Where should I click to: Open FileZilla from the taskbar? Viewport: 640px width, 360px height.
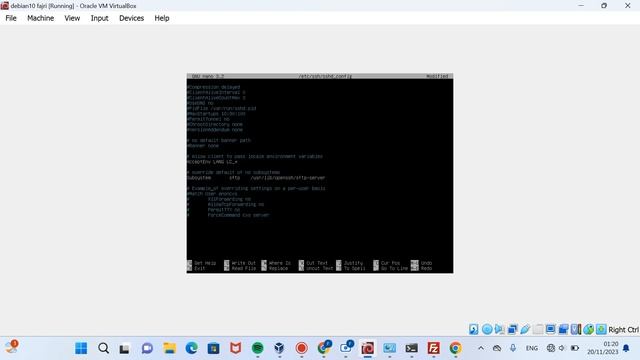433,348
